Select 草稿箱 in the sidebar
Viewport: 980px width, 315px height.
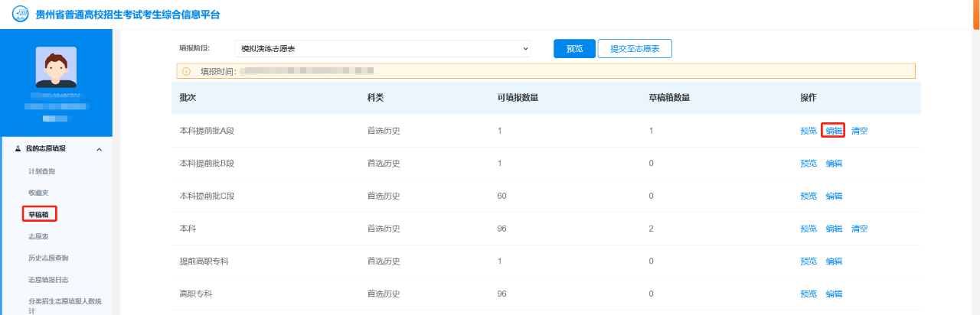(38, 214)
